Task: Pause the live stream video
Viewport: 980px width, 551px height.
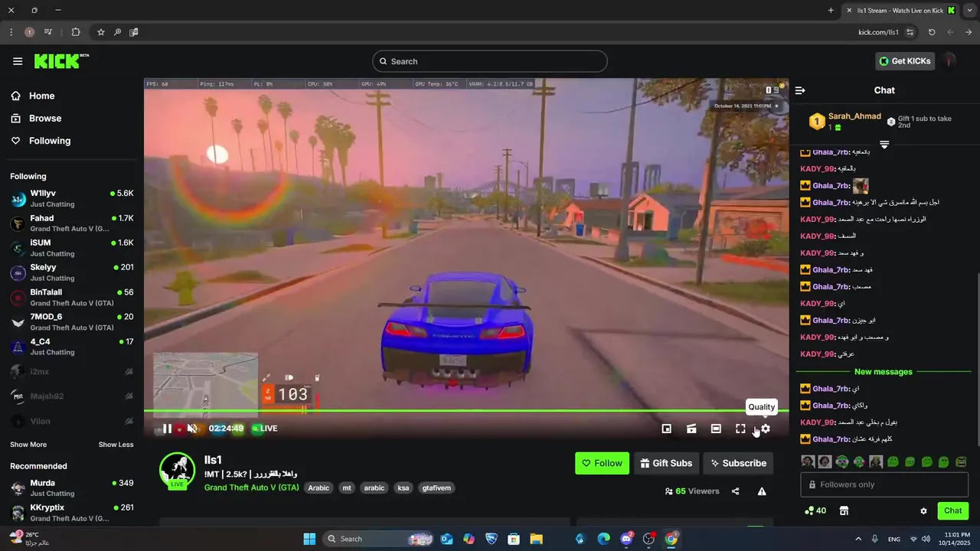Action: pyautogui.click(x=167, y=429)
